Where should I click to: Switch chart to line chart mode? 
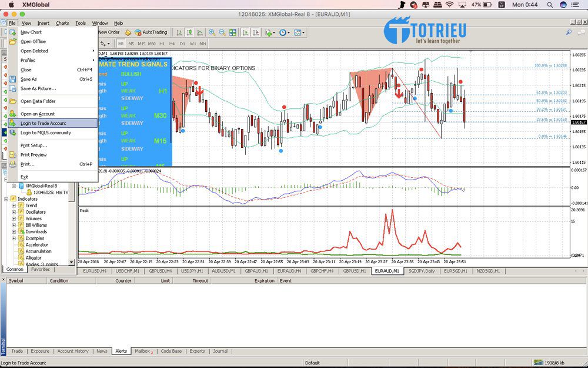[x=201, y=32]
